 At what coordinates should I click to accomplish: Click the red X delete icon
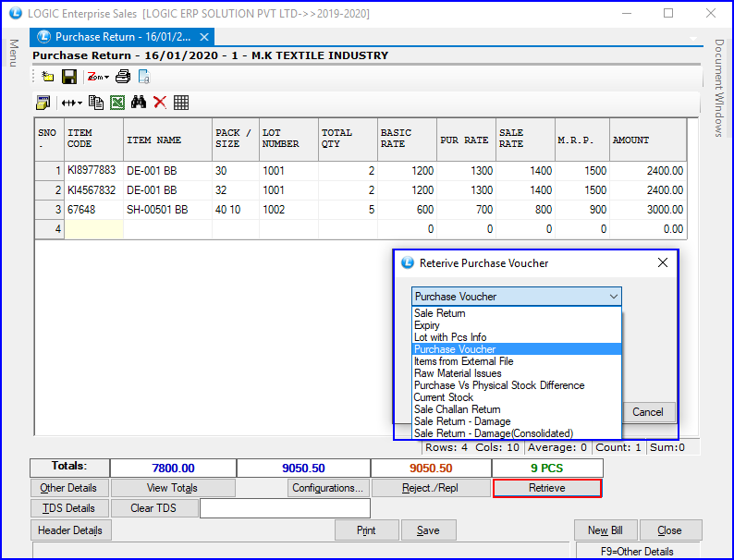point(160,103)
